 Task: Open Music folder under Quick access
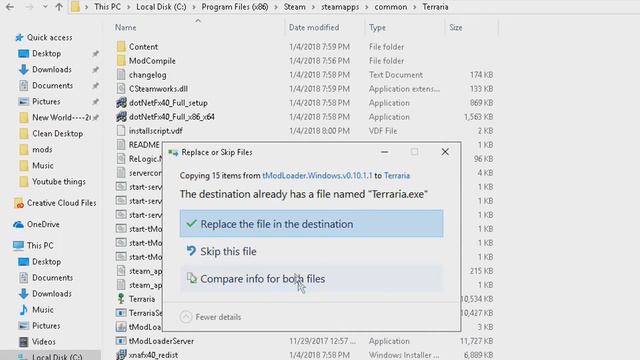42,165
